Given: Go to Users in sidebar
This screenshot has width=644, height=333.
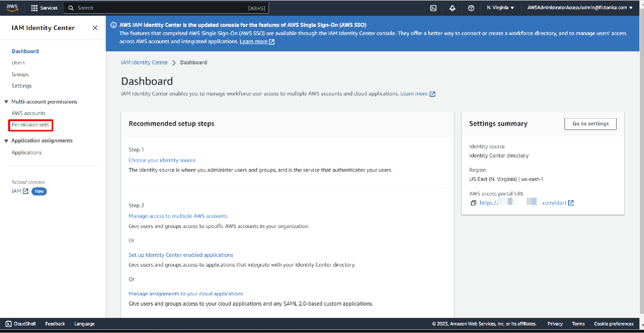Looking at the screenshot, I should [x=18, y=63].
